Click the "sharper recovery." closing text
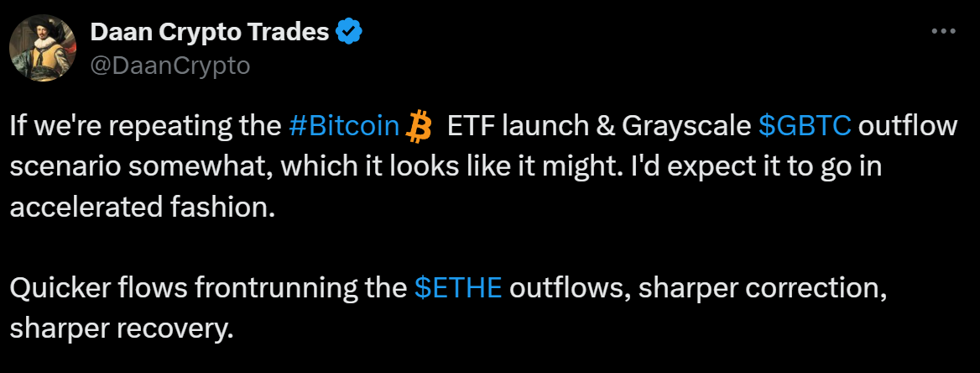 tap(120, 328)
